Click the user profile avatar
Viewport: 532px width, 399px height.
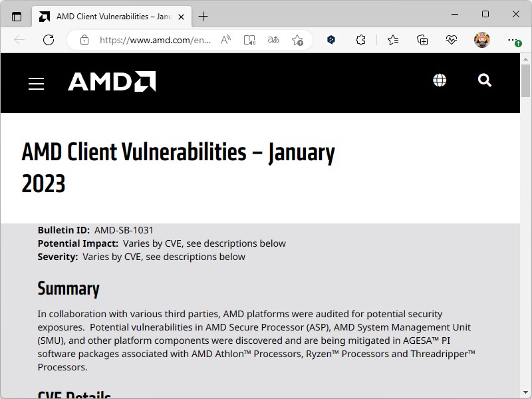click(482, 40)
